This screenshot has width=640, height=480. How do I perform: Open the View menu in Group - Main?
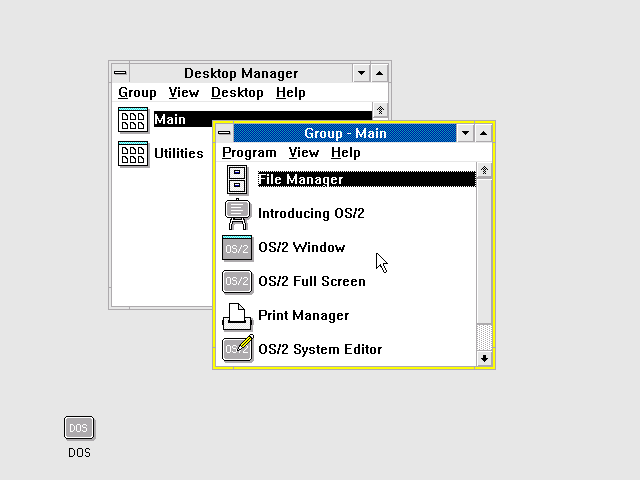304,153
